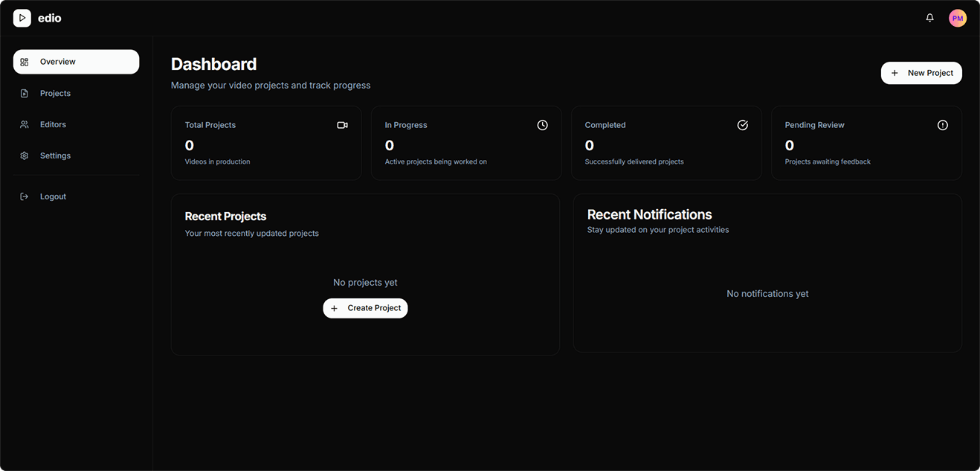Click Create Project under Recent Projects
This screenshot has height=471, width=980.
[x=365, y=307]
